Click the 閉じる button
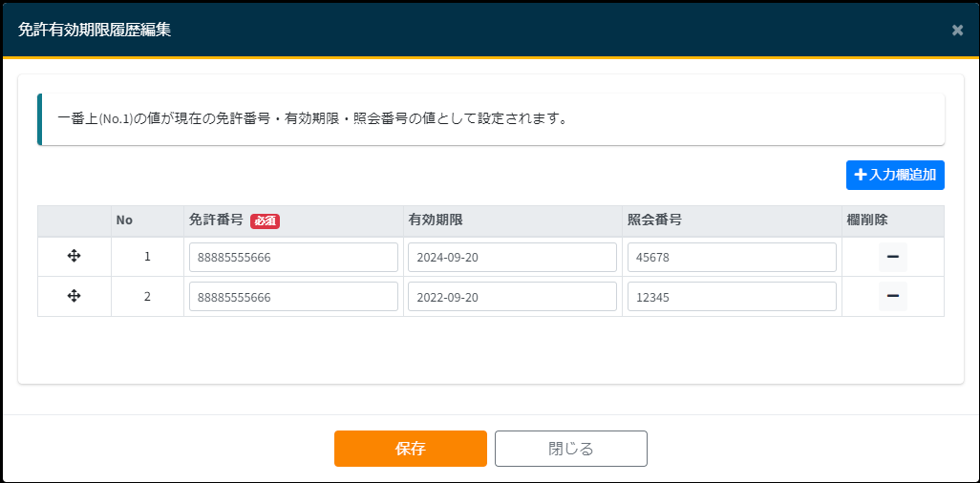Screen dimensions: 980x483 (570, 449)
